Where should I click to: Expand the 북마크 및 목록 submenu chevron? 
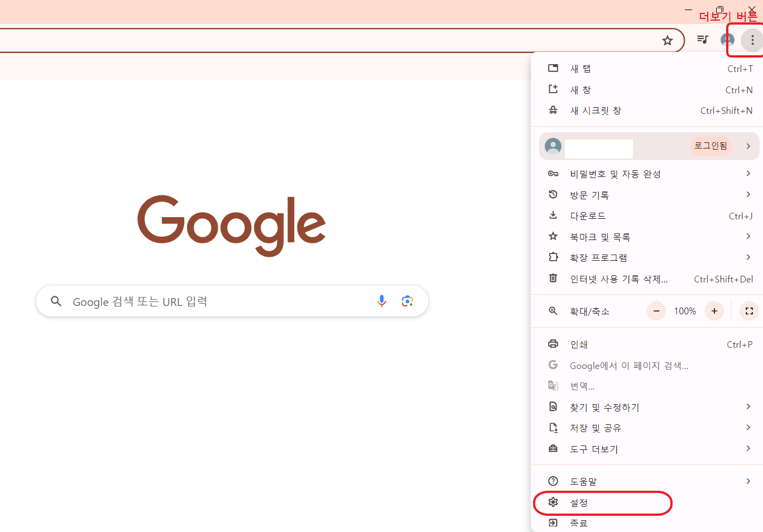(x=748, y=236)
